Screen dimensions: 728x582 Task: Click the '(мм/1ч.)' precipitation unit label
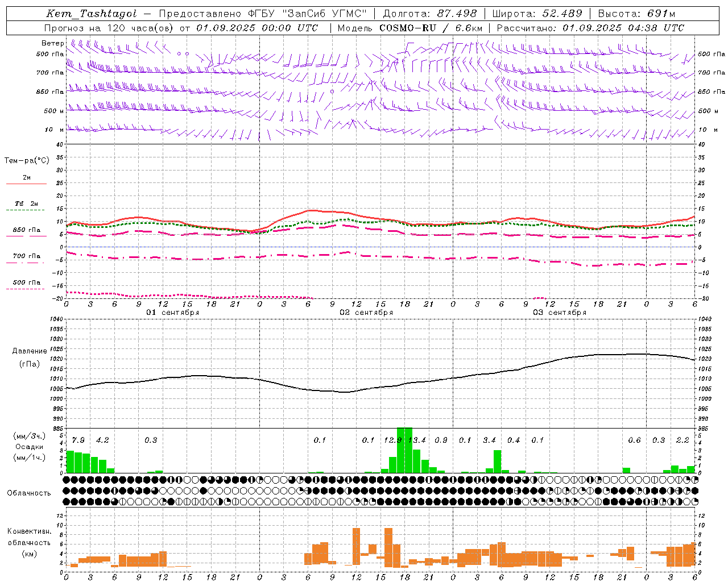(29, 458)
